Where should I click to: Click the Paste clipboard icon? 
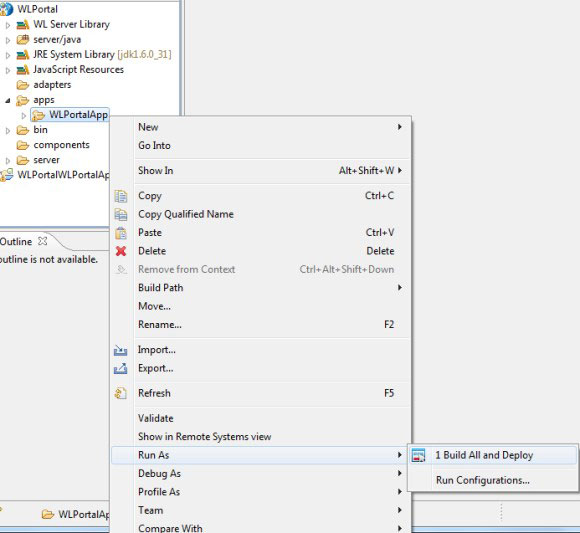click(x=121, y=233)
